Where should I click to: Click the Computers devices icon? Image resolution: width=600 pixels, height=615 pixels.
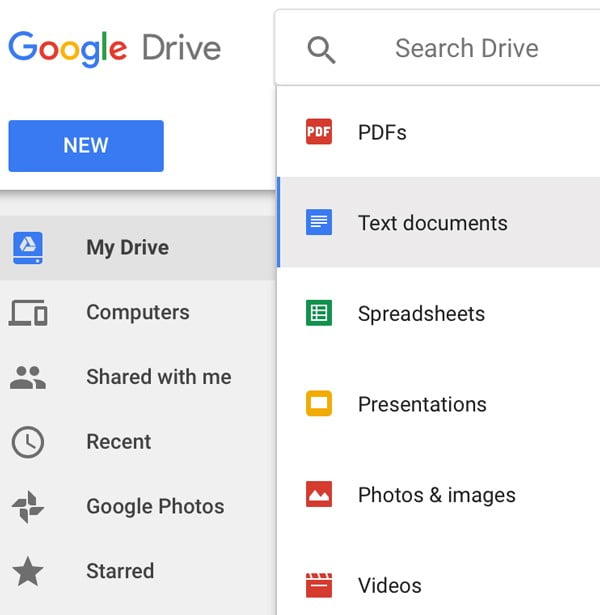[x=28, y=313]
